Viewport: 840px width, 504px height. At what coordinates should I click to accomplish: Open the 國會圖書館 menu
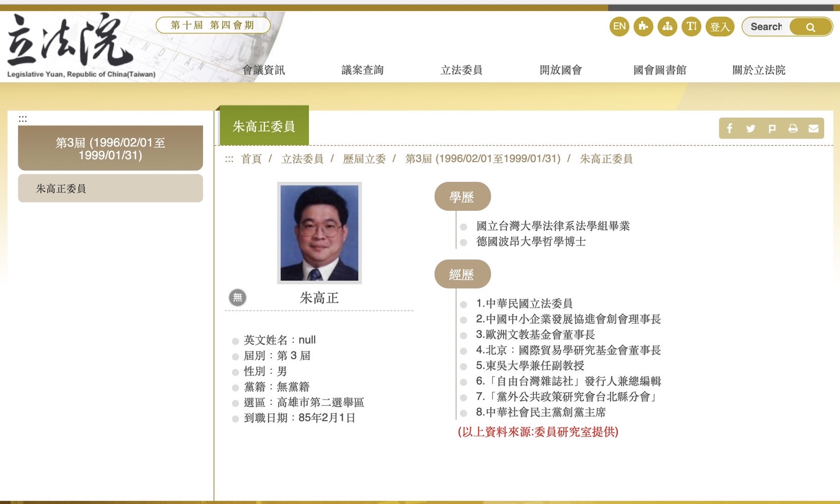coord(659,70)
